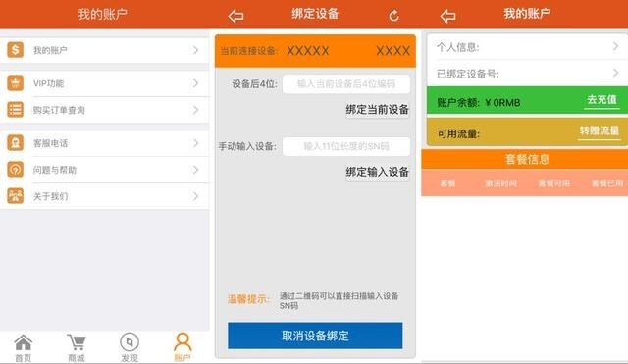Image resolution: width=628 pixels, height=364 pixels.
Task: Open the 商城 shopping cart tab
Action: [x=77, y=347]
